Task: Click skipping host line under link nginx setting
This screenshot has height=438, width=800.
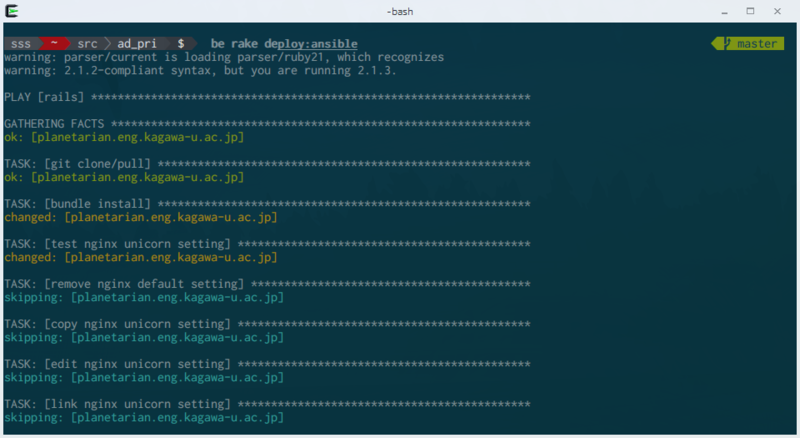Action: (144, 418)
